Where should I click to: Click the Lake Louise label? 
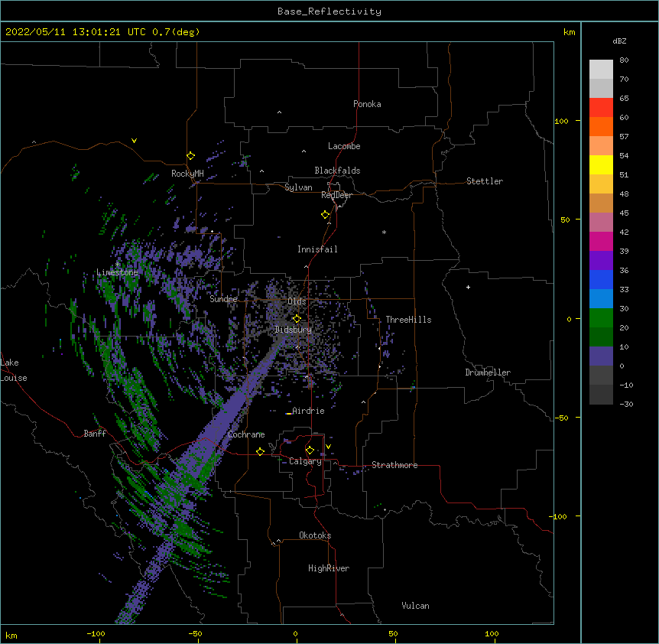coord(14,370)
